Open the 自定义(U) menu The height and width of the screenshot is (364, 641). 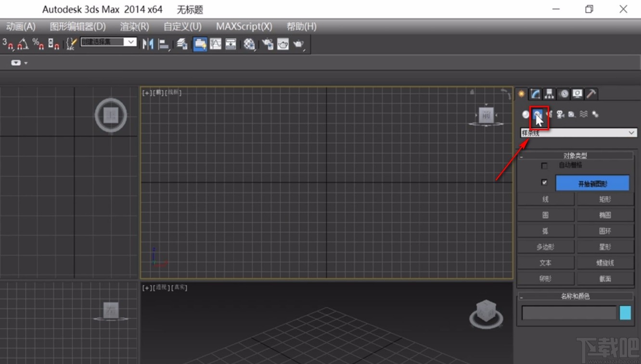tap(182, 26)
